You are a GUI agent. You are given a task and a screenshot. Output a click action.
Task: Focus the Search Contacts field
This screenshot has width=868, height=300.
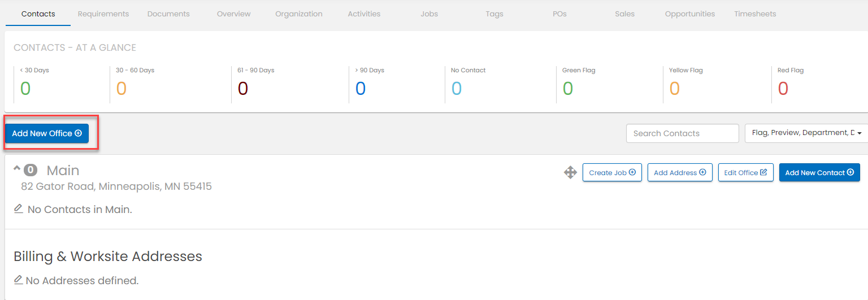tap(682, 133)
